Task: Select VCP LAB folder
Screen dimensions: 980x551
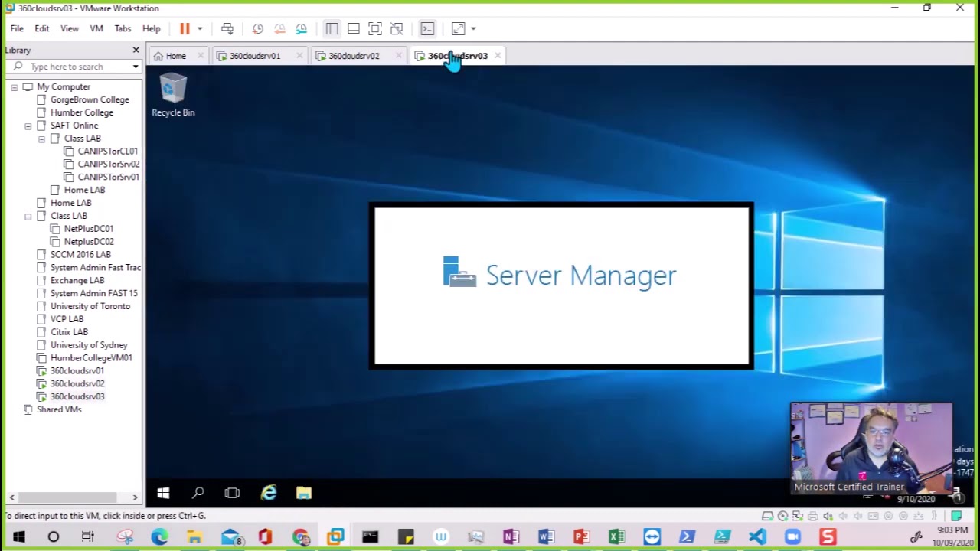Action: pos(67,319)
